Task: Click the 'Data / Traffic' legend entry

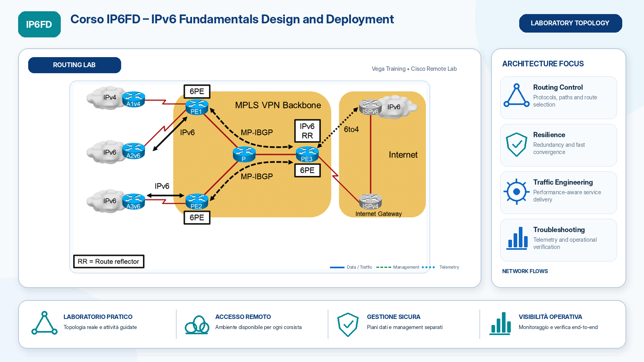Action: (x=351, y=267)
